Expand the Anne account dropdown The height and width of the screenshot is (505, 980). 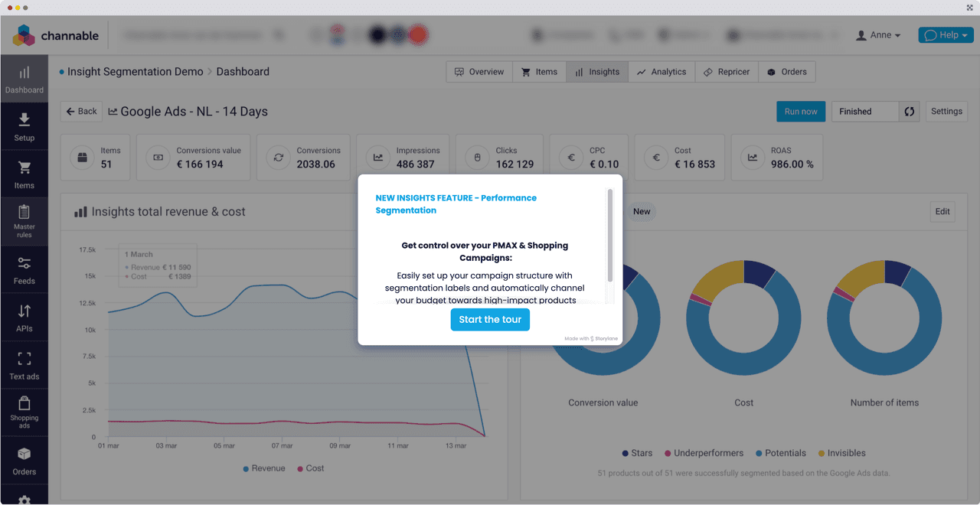[x=877, y=34]
